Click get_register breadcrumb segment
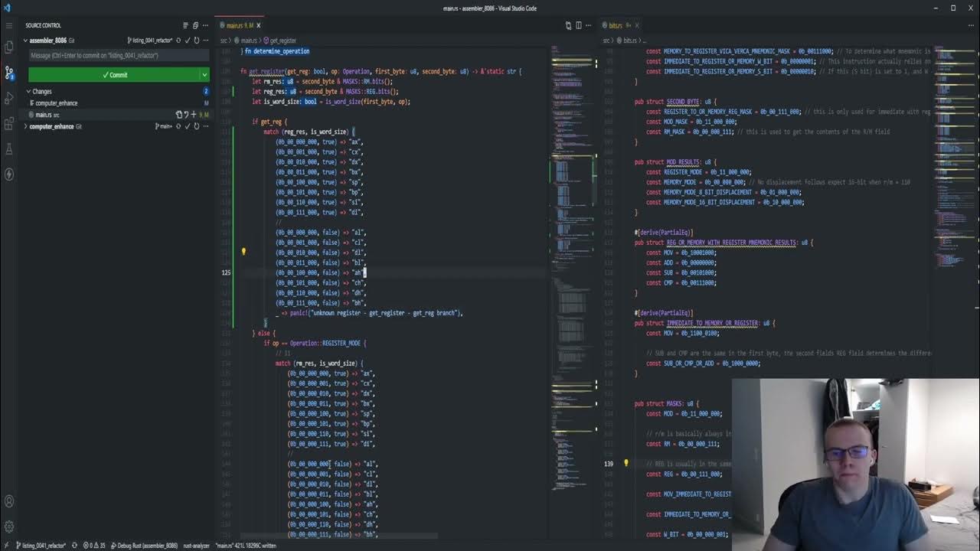 coord(281,41)
